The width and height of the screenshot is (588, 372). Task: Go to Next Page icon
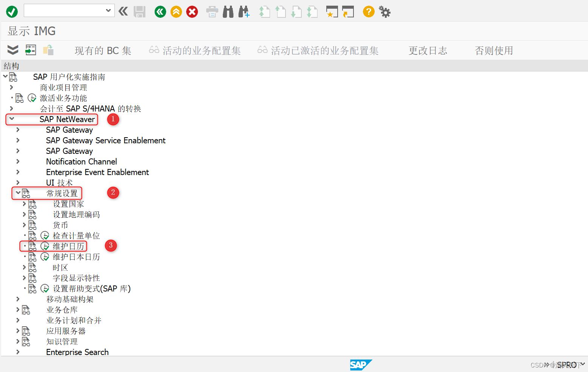coord(296,12)
